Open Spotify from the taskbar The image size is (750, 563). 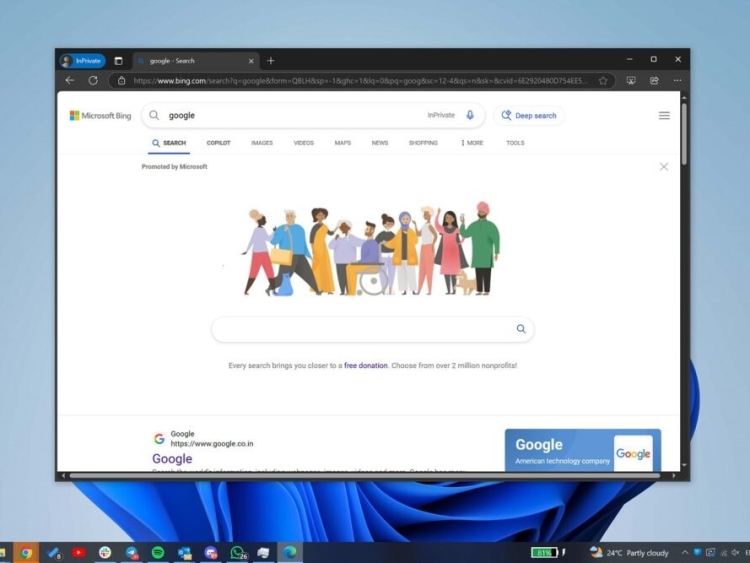point(158,552)
